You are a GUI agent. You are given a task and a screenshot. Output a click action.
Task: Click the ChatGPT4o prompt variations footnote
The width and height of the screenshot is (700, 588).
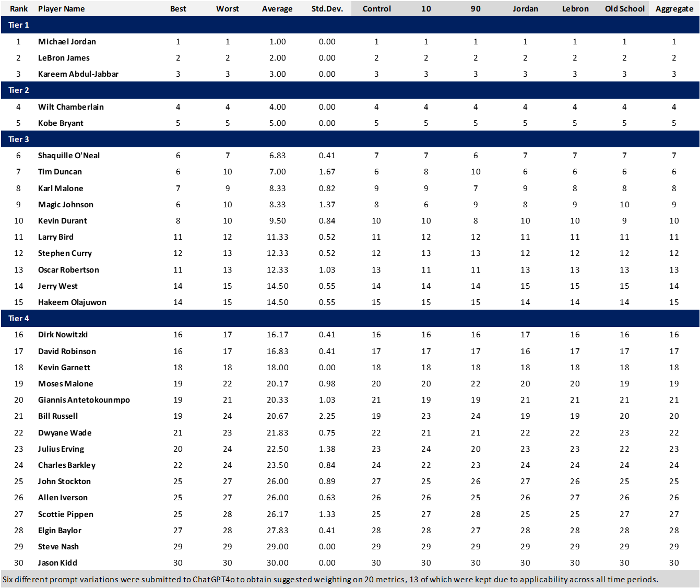click(x=330, y=580)
